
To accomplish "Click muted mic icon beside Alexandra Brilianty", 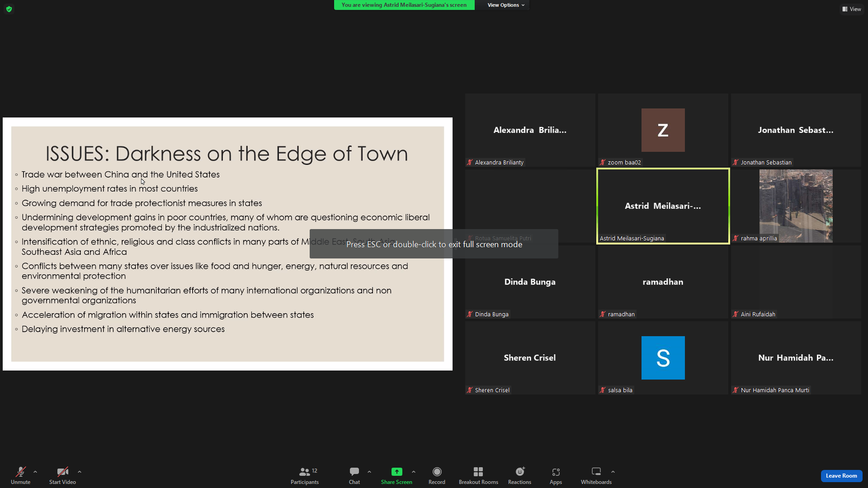I will coord(470,163).
